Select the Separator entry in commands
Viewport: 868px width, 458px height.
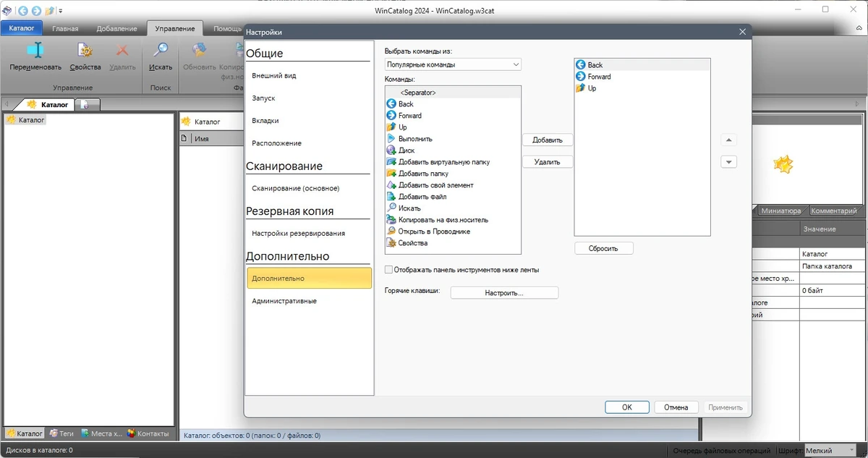point(453,93)
